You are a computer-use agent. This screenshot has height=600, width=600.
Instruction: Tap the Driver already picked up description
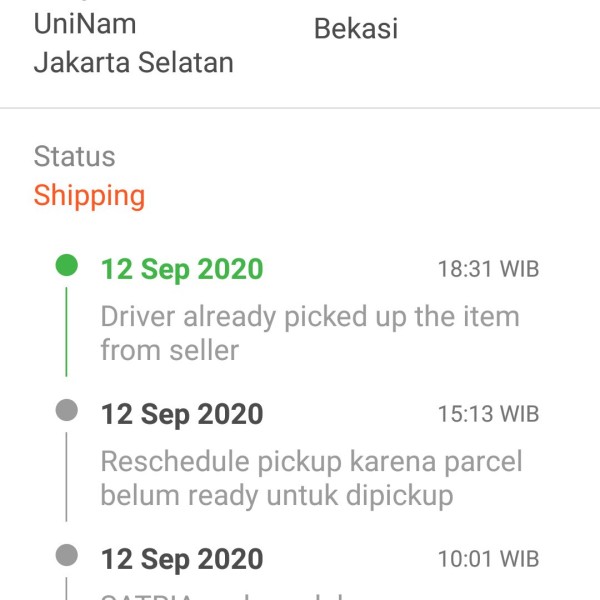point(310,333)
